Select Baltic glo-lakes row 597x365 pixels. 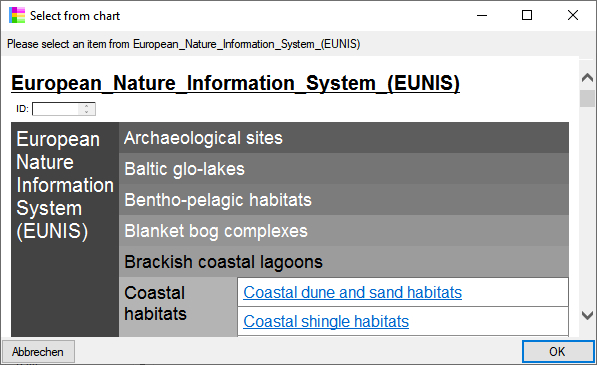(x=344, y=169)
